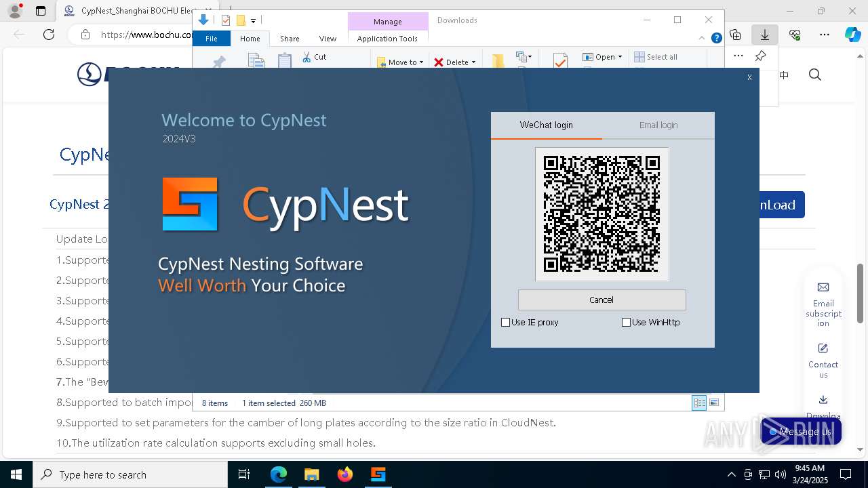The width and height of the screenshot is (868, 488).
Task: Open the View ribbon tab in File Explorer
Action: [328, 39]
